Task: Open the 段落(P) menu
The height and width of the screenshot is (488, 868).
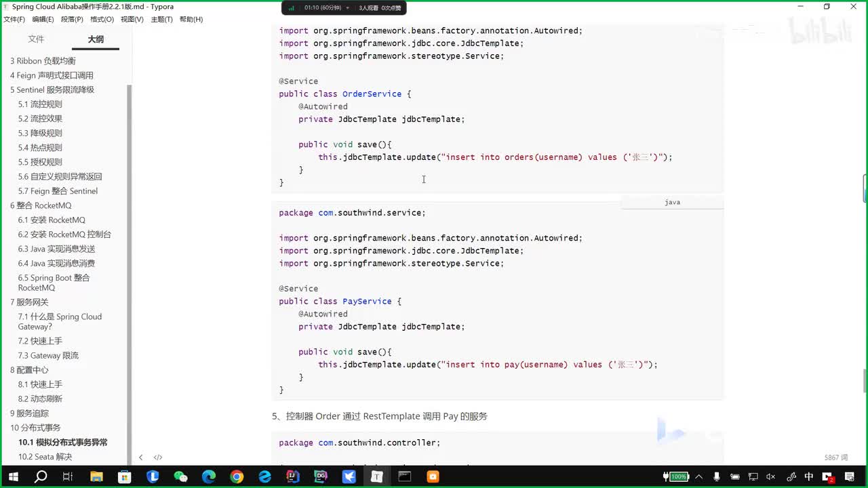Action: [x=73, y=20]
